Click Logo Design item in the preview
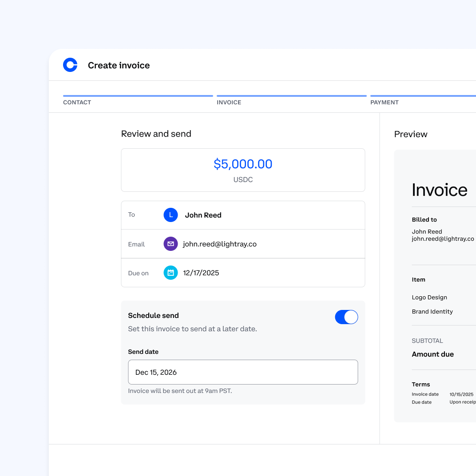The width and height of the screenshot is (476, 476). click(x=429, y=297)
